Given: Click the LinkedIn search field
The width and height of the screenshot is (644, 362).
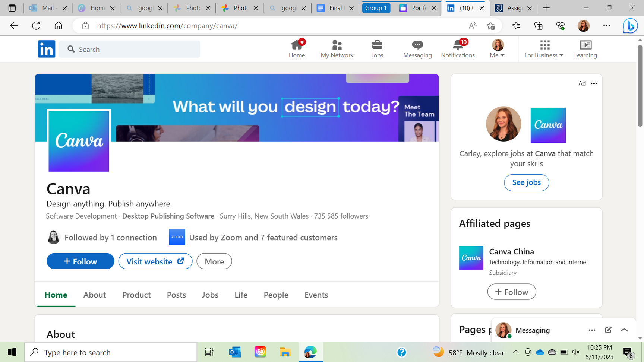Looking at the screenshot, I should pyautogui.click(x=129, y=49).
